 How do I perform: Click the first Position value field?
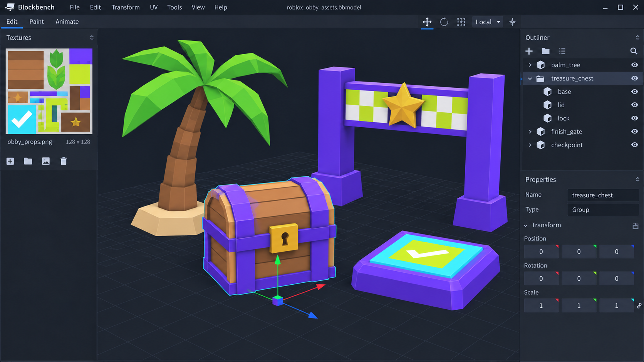click(541, 252)
